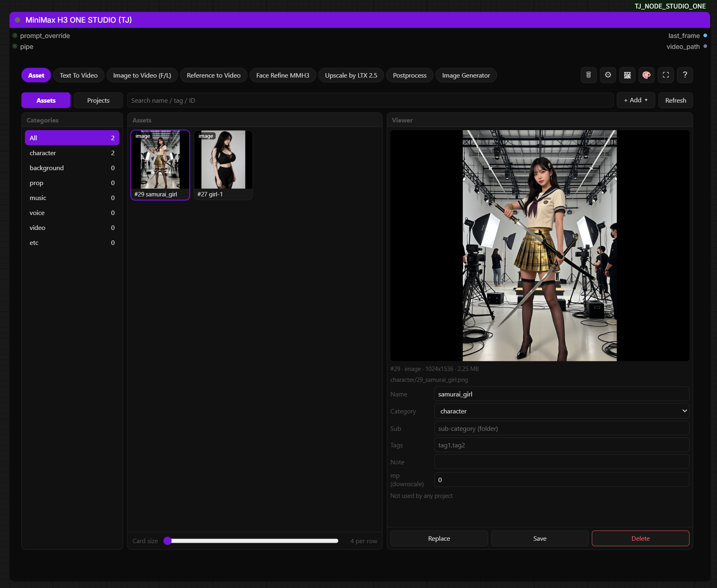Open the Image to Video (F/L) tab
This screenshot has height=588, width=717.
pos(142,75)
